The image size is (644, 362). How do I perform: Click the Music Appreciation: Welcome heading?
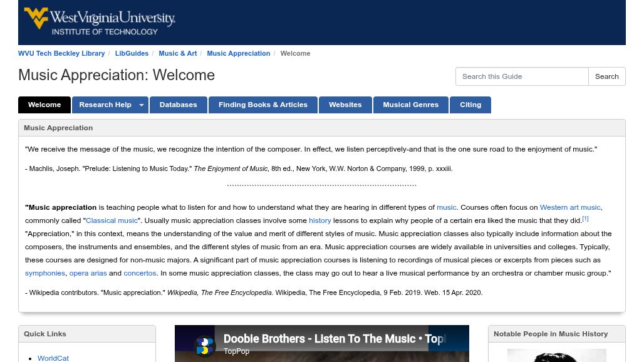coord(117,75)
